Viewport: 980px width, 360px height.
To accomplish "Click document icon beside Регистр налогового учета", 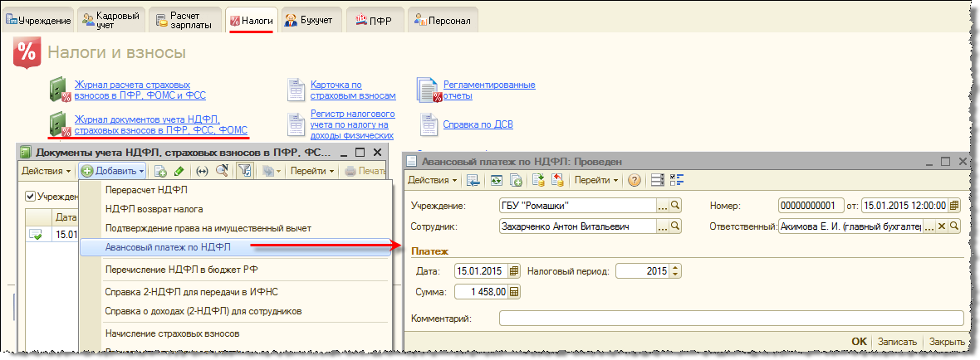I will tap(296, 124).
